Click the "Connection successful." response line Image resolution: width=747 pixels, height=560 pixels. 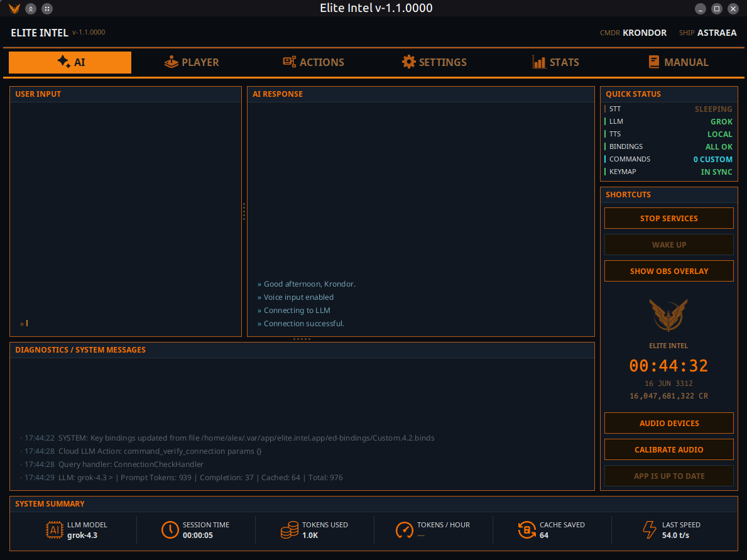(x=301, y=324)
